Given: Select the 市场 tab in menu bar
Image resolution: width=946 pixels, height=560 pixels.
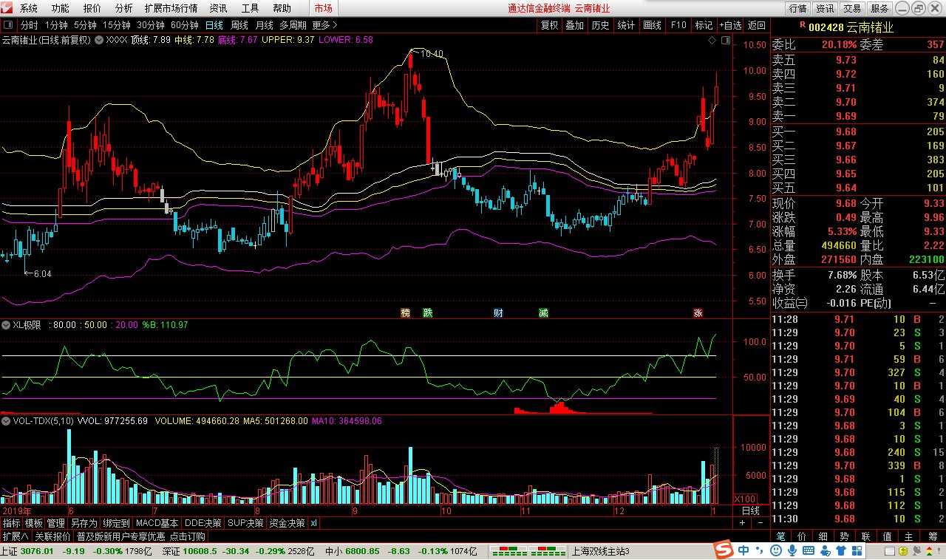Looking at the screenshot, I should tap(323, 9).
